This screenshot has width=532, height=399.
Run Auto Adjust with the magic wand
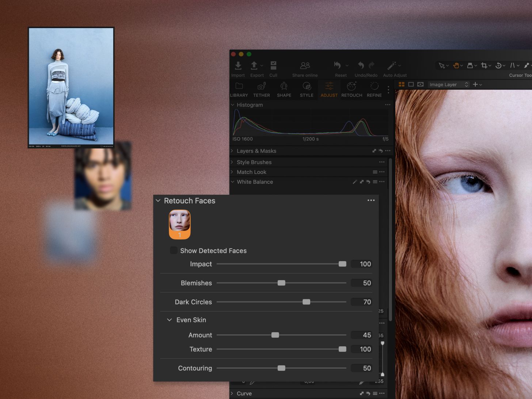392,66
